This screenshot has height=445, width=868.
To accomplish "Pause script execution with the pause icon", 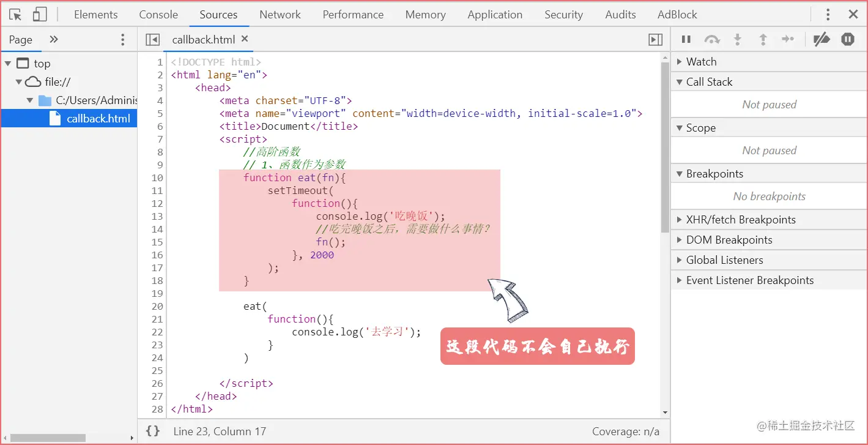I will coord(686,39).
